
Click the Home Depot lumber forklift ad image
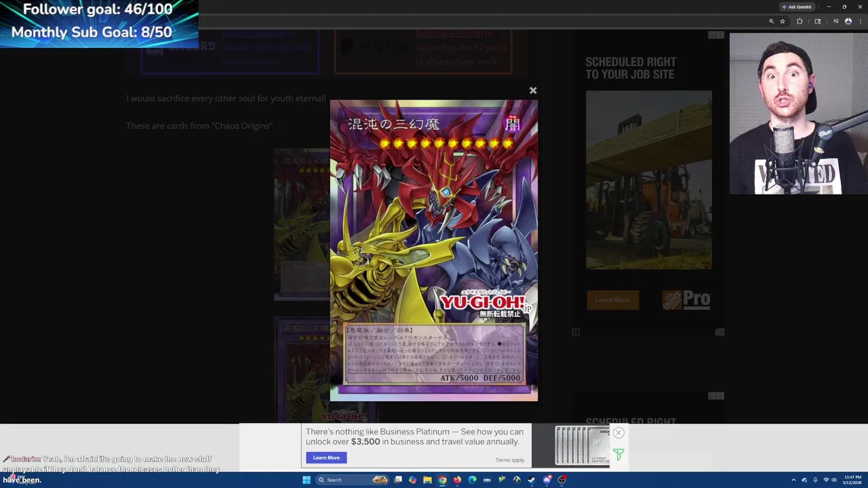pyautogui.click(x=649, y=180)
